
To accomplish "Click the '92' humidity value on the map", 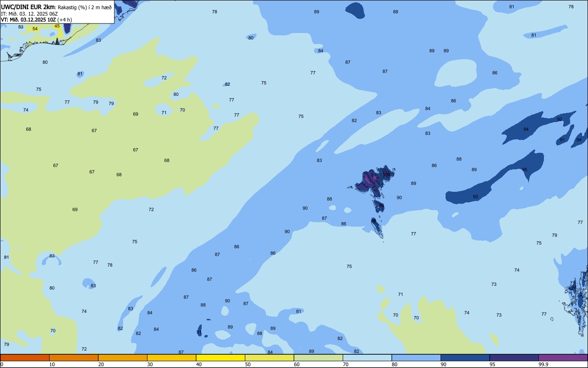I will pos(560,119).
